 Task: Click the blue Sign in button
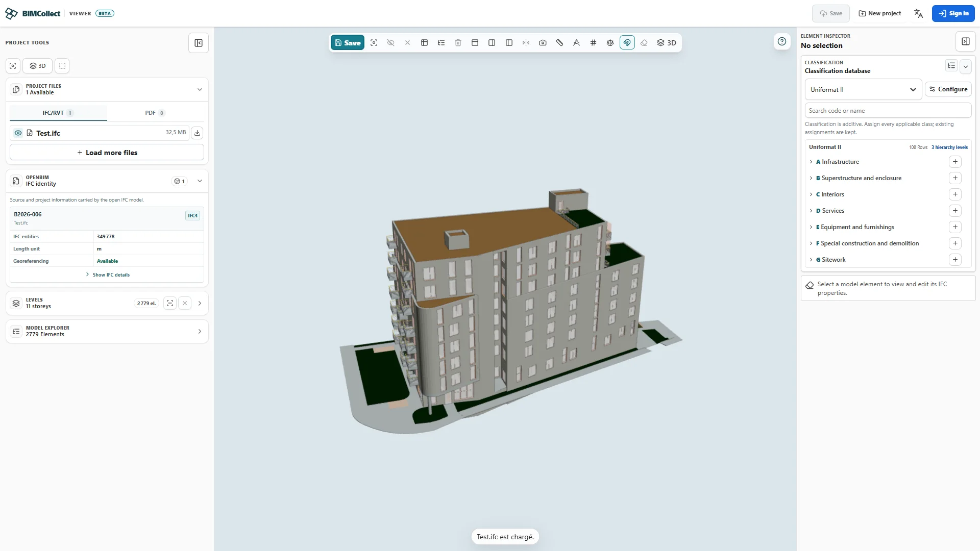click(x=953, y=13)
